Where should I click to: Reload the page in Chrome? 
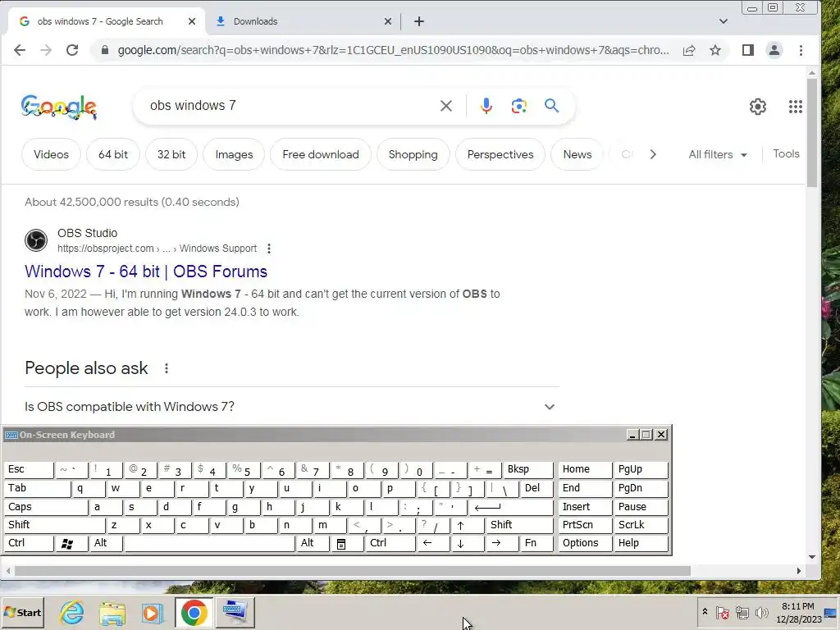(x=72, y=50)
